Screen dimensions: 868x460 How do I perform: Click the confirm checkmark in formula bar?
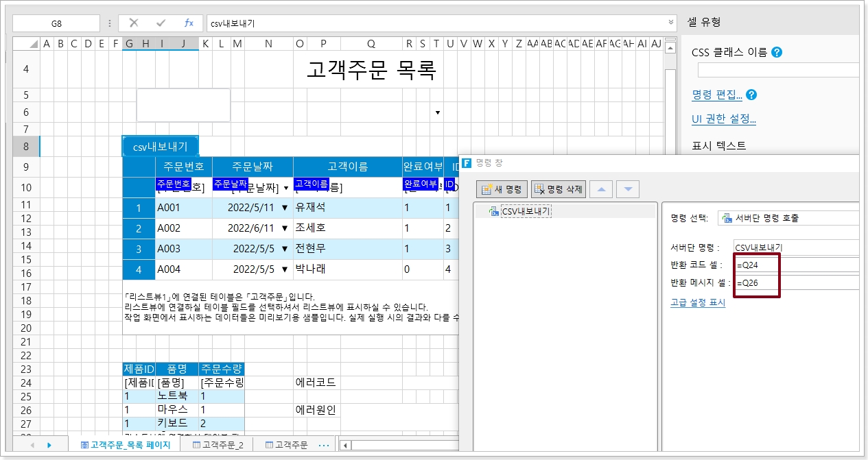[x=161, y=23]
